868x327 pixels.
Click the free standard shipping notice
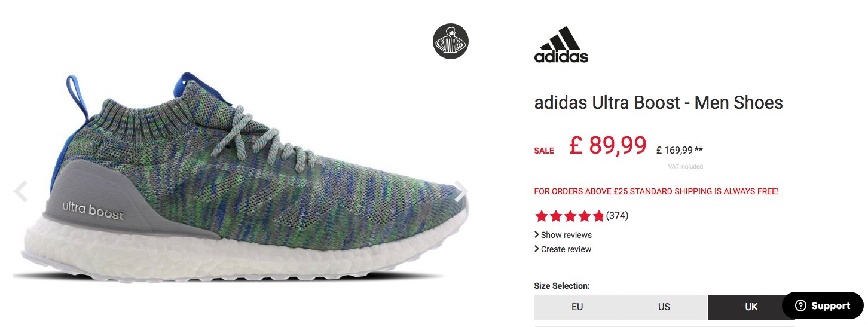click(656, 191)
